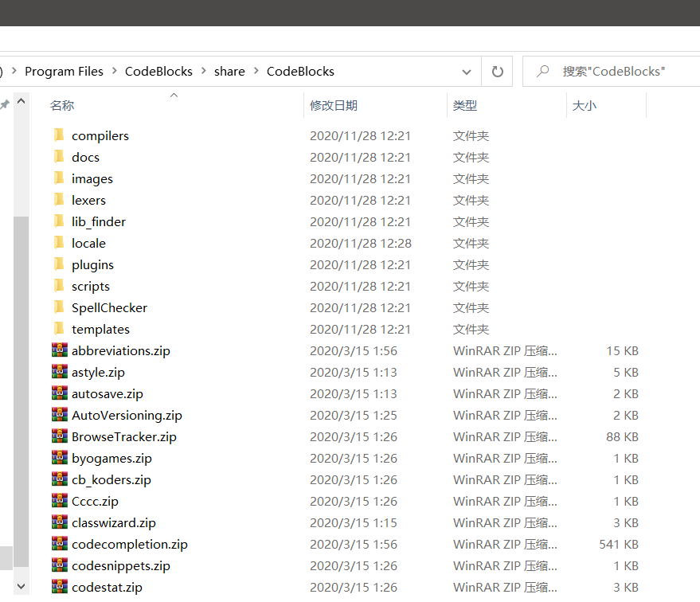The width and height of the screenshot is (700, 602).
Task: Expand the chevron before Program Files
Action: click(x=14, y=71)
